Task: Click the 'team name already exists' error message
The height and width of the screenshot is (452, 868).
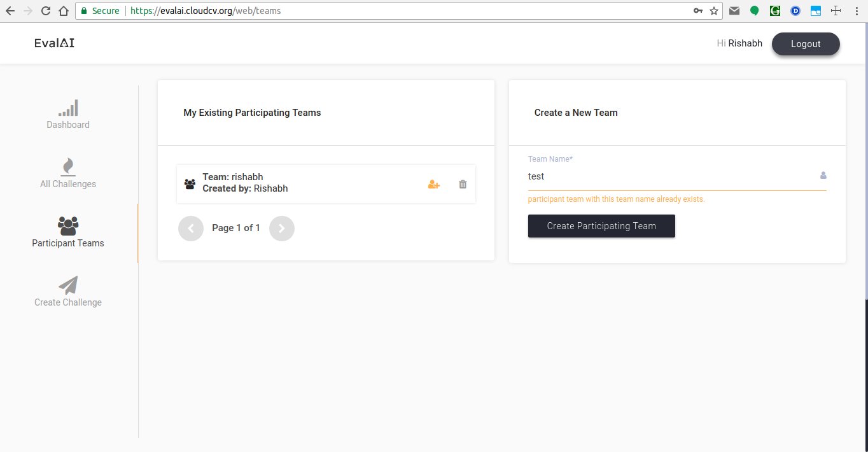Action: pyautogui.click(x=617, y=199)
